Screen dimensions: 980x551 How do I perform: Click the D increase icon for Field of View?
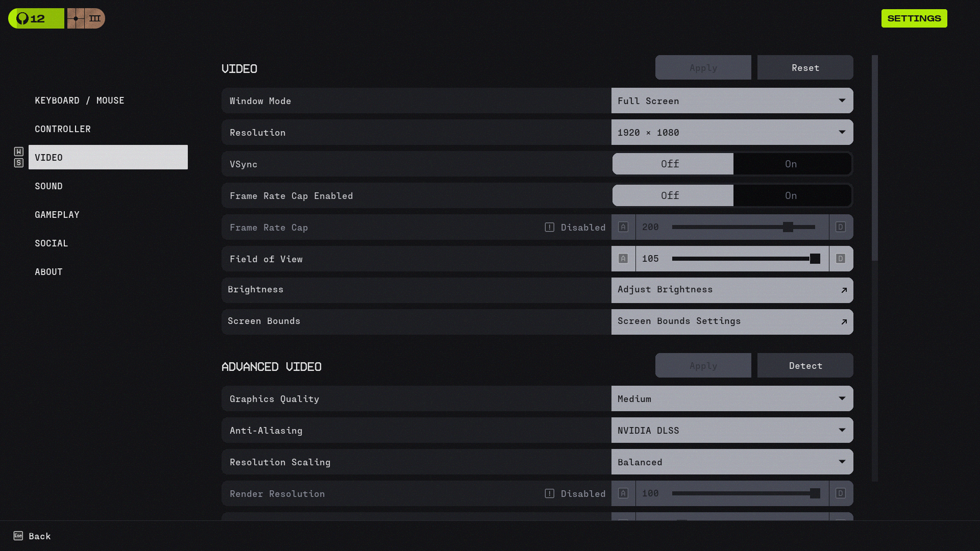point(841,259)
